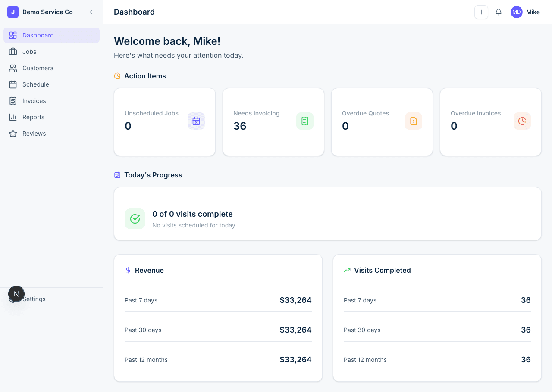Click the Revenue dollar sign icon
Screen dimensions: 552x392
(128, 270)
